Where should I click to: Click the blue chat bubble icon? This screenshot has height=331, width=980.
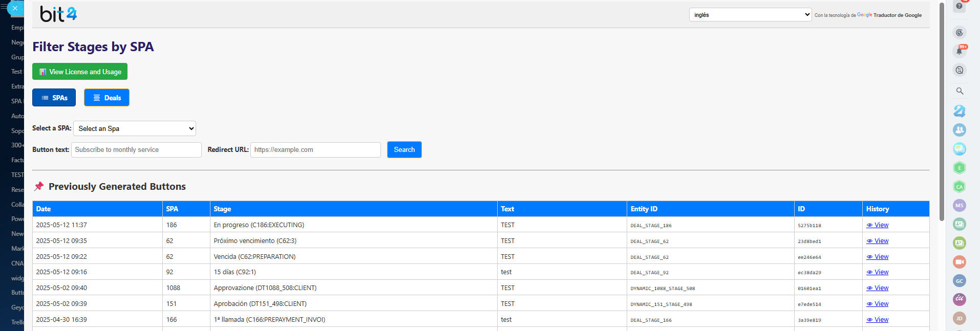pos(959,149)
